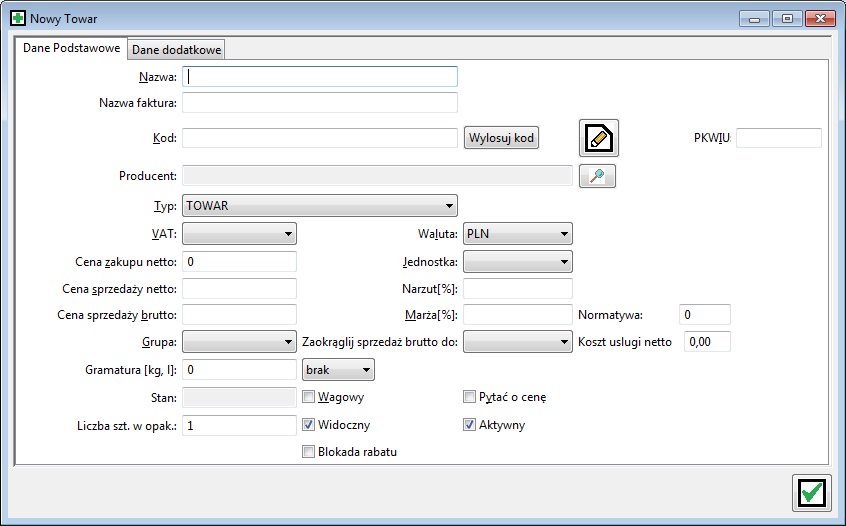Open the Typ dropdown showing TOWAR
This screenshot has width=846, height=526.
click(320, 206)
